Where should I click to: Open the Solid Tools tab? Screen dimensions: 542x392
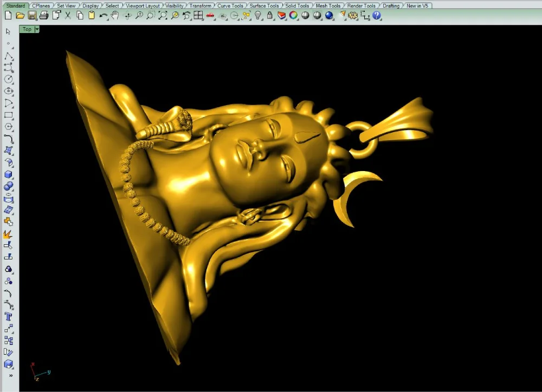click(297, 5)
